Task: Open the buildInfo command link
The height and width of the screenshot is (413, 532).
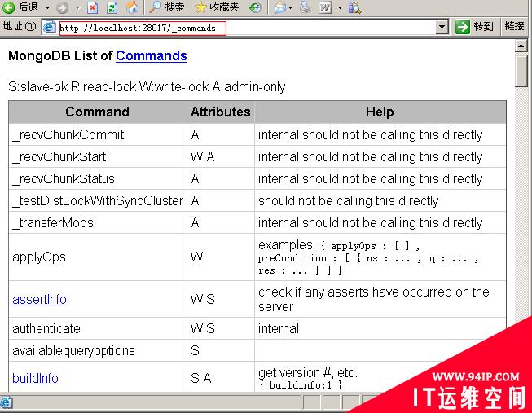Action: click(x=35, y=378)
